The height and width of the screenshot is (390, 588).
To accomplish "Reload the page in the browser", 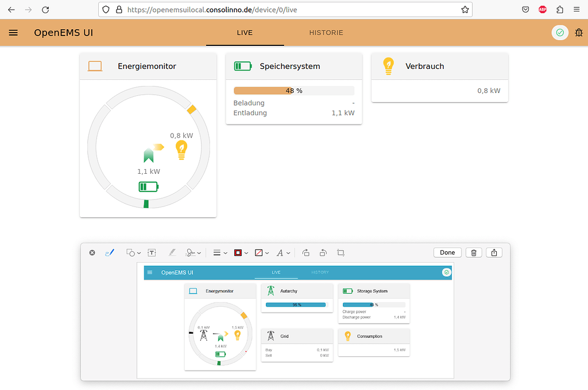I will pyautogui.click(x=45, y=9).
